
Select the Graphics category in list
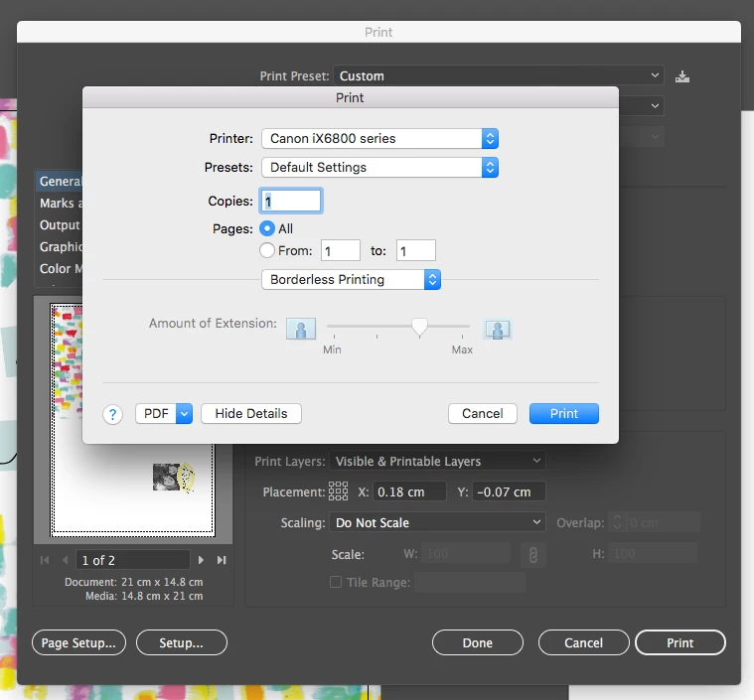coord(60,246)
